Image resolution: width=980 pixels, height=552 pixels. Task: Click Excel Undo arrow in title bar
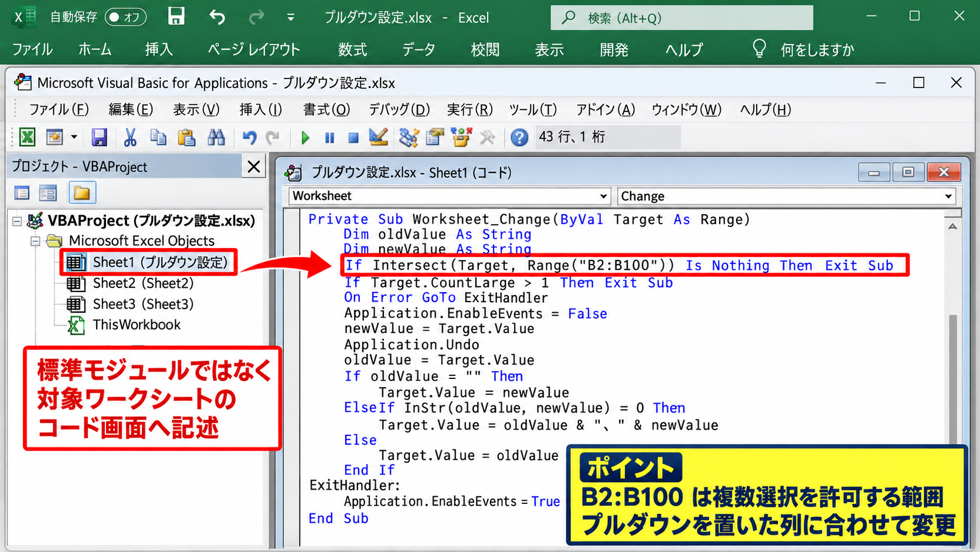[217, 17]
